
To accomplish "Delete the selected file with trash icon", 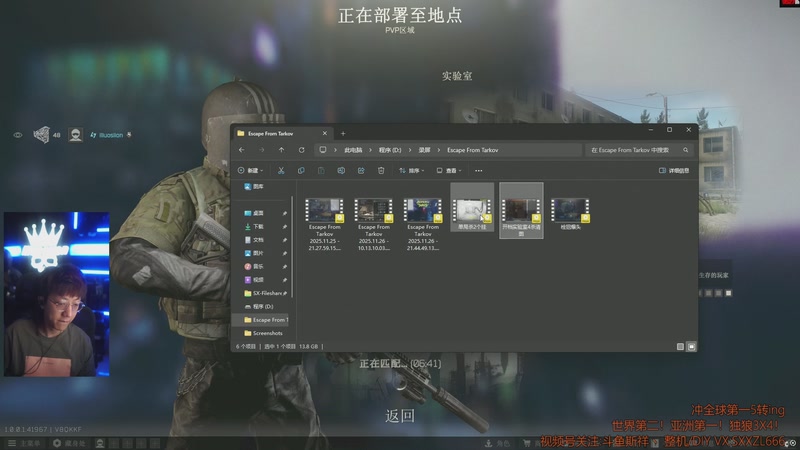I will click(381, 170).
